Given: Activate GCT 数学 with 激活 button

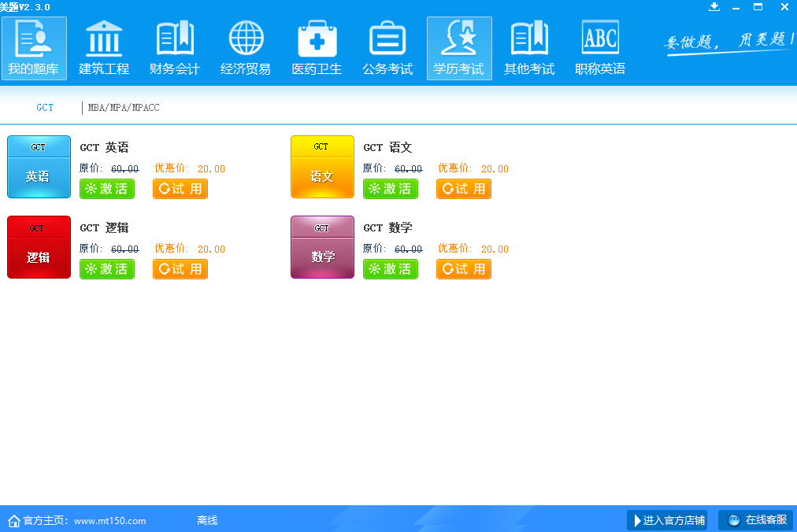Looking at the screenshot, I should click(391, 269).
